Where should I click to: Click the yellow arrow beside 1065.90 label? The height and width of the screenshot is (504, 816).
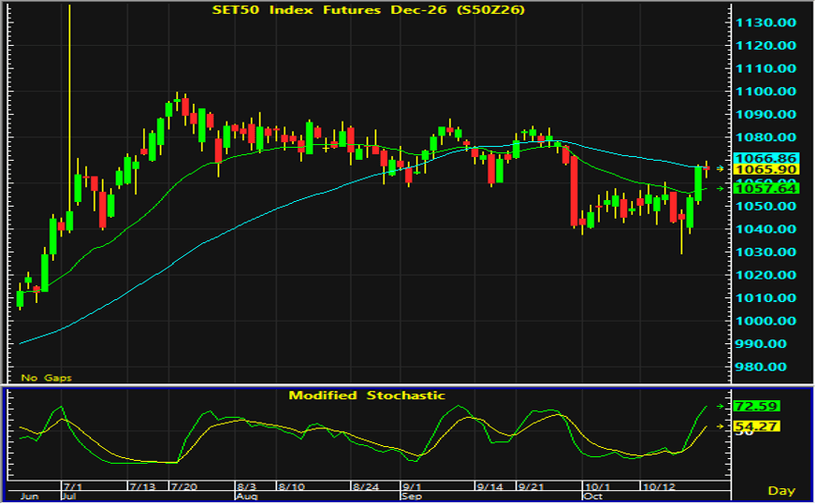(721, 168)
